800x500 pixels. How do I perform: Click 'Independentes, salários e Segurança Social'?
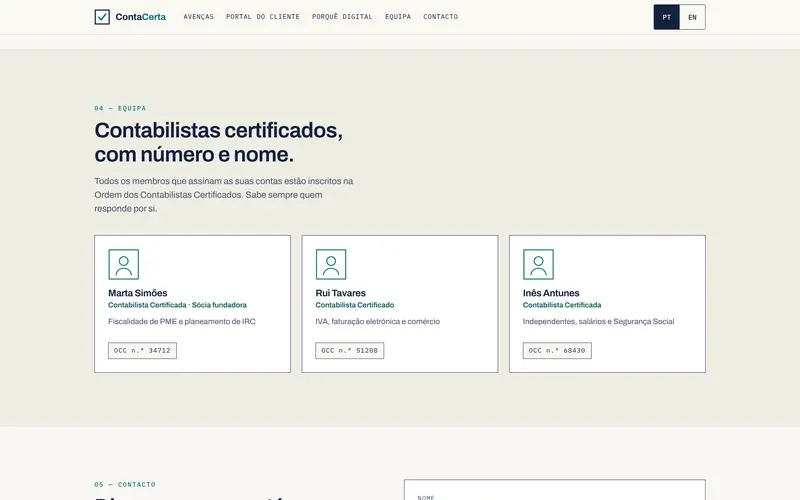(x=598, y=321)
